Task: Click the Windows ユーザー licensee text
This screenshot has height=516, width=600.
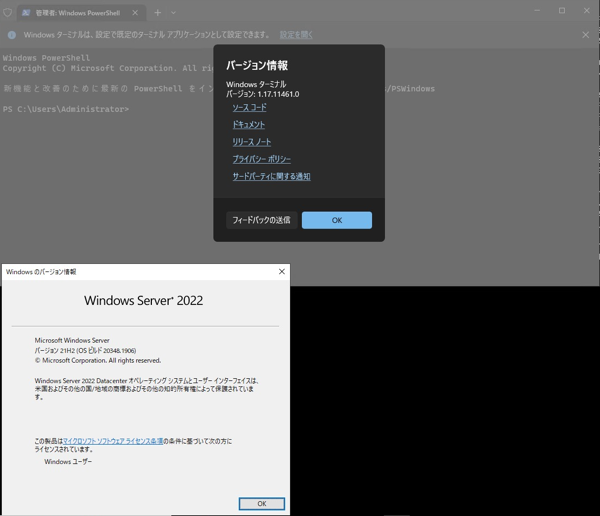Action: 68,462
